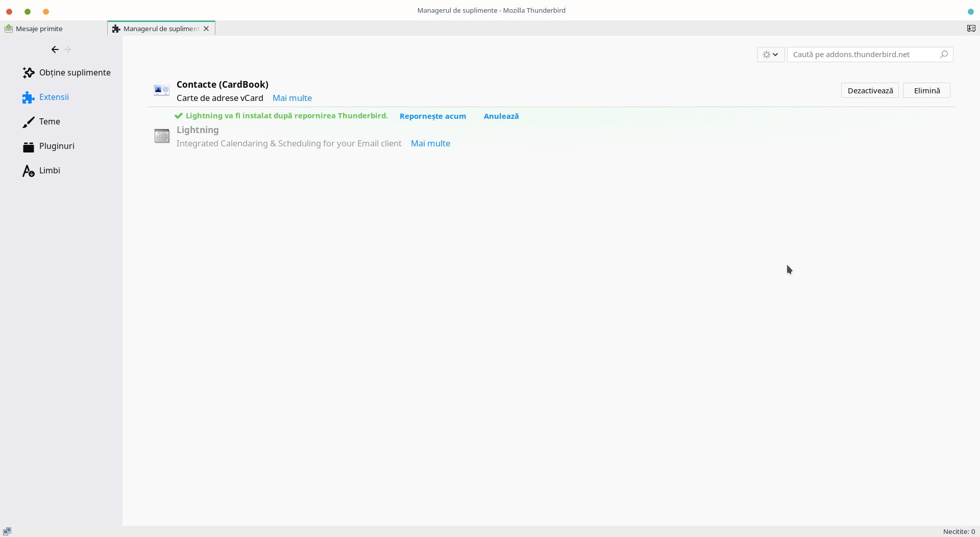The width and height of the screenshot is (980, 537).
Task: Click Repornește acum to restart
Action: click(432, 116)
